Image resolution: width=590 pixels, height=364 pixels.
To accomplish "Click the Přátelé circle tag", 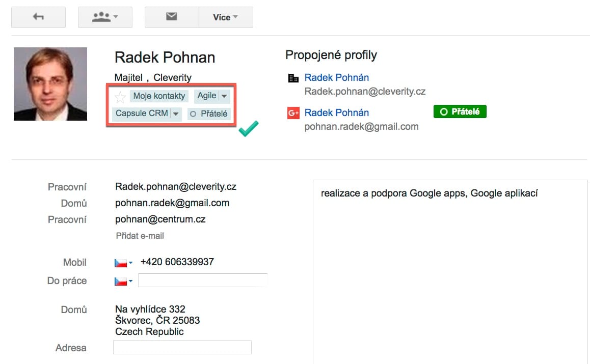I will click(209, 114).
